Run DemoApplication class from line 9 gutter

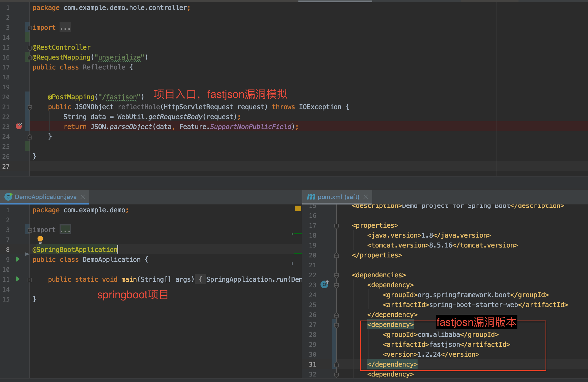tap(18, 259)
